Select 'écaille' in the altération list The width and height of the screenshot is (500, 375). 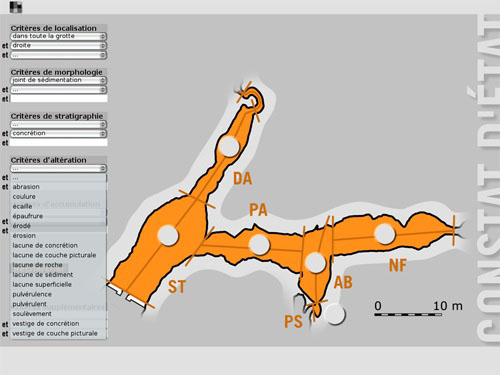coord(59,206)
